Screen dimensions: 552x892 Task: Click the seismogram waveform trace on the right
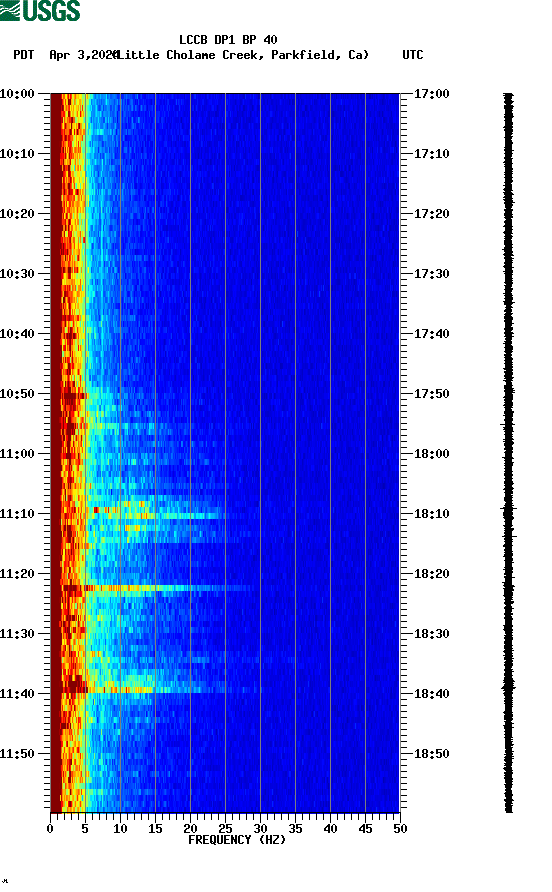[x=509, y=453]
